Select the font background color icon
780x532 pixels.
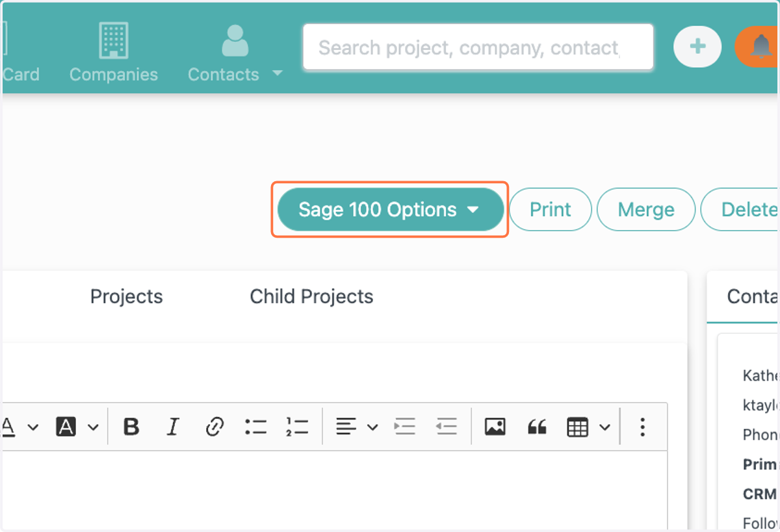click(66, 427)
